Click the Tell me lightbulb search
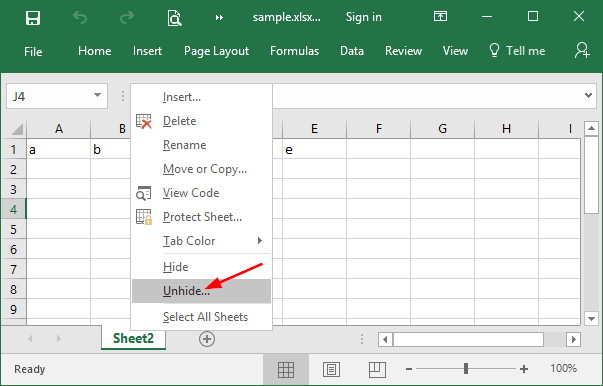 pos(517,51)
